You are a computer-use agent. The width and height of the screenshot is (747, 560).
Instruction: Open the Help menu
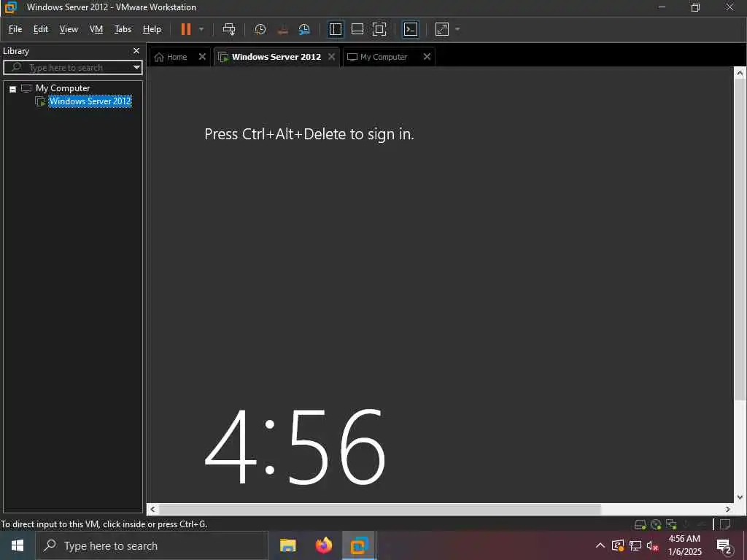[152, 29]
